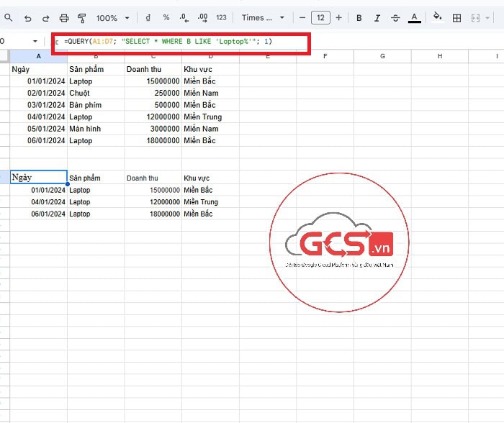Click the Print icon
This screenshot has height=423, width=504.
64,18
